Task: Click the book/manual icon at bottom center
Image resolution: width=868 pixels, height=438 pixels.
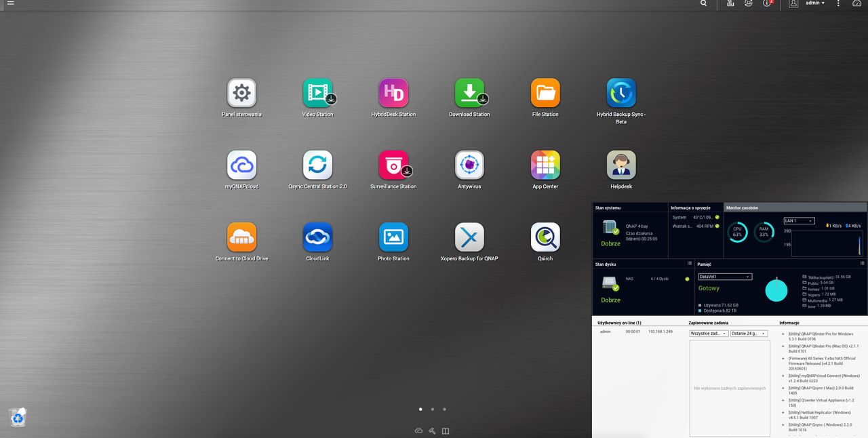Action: click(x=446, y=431)
